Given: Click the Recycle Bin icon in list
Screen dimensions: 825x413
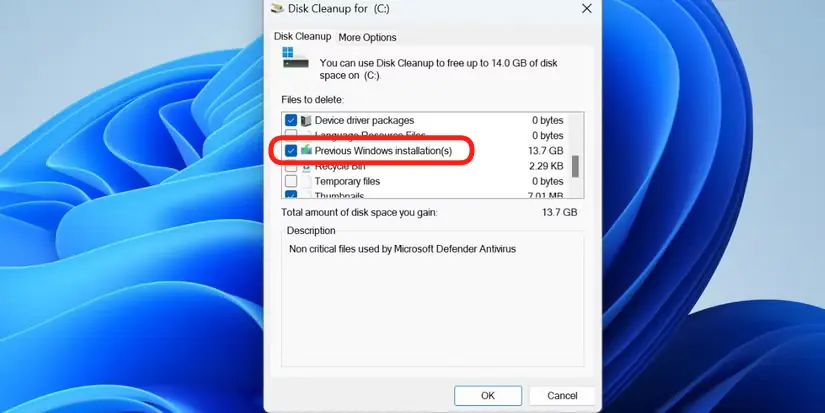Looking at the screenshot, I should 306,167.
